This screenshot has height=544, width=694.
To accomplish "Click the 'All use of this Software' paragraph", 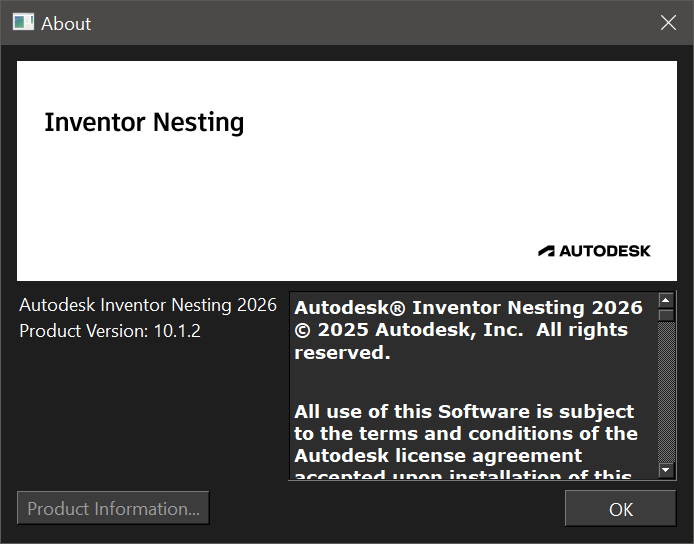I will [x=466, y=441].
